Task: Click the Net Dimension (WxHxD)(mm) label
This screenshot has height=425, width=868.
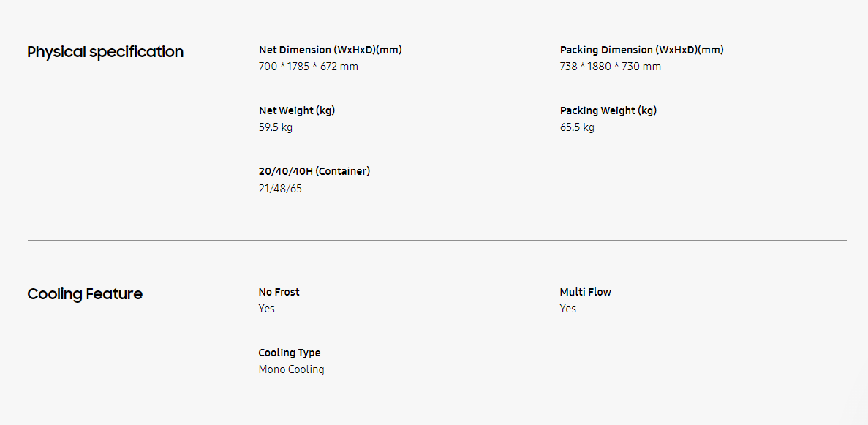Action: coord(331,50)
